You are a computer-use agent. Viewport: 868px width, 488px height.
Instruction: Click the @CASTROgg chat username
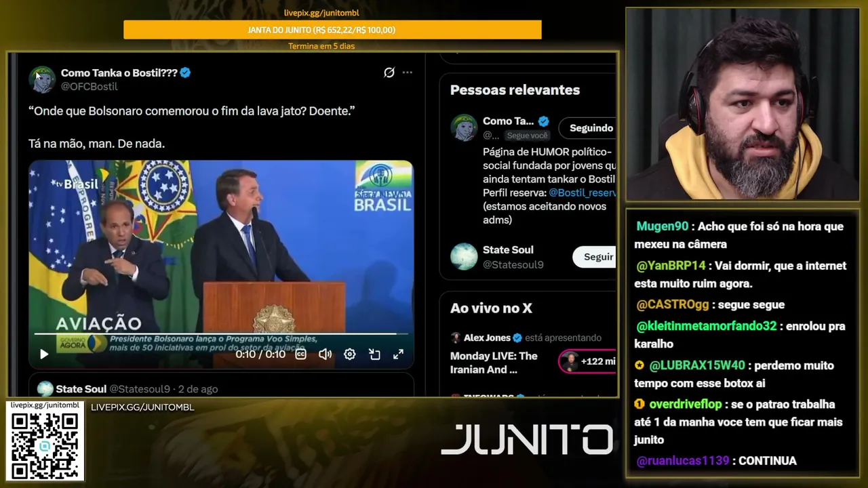pos(673,305)
